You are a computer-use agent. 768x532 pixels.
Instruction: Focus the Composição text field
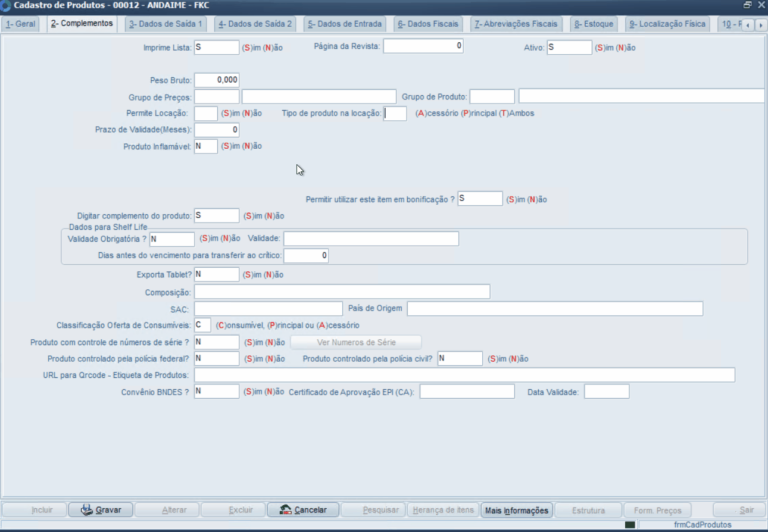coord(342,292)
